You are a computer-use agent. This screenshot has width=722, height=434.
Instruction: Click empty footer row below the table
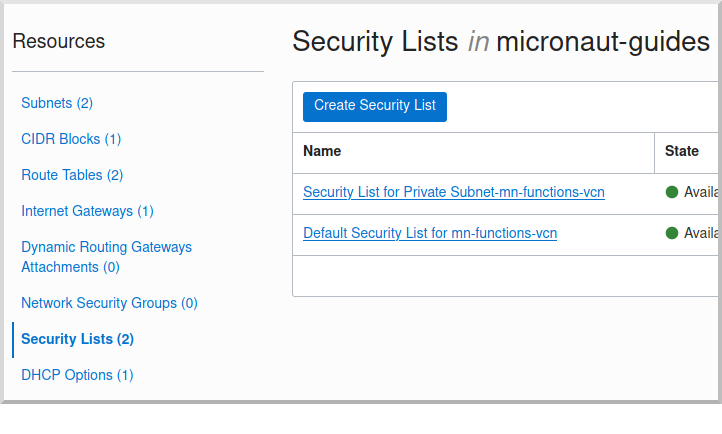[x=505, y=276]
